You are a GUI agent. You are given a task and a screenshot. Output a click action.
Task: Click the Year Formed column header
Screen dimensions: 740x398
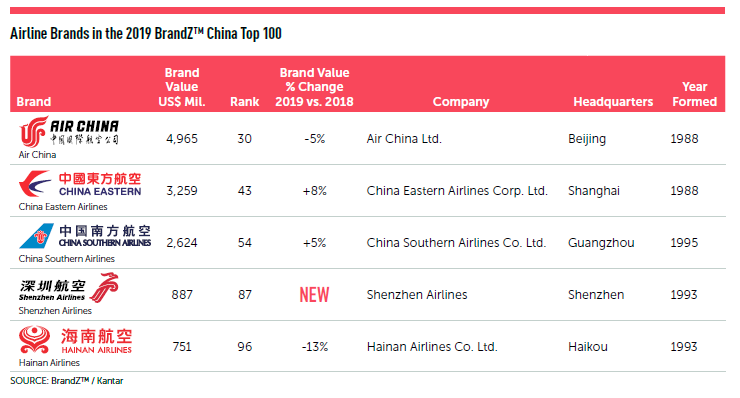[694, 94]
